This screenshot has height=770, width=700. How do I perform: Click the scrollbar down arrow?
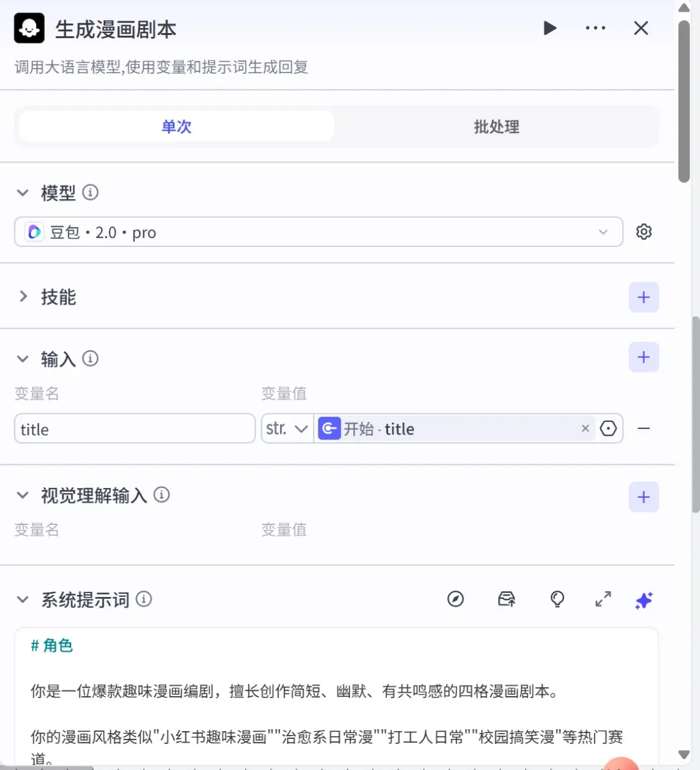click(684, 754)
